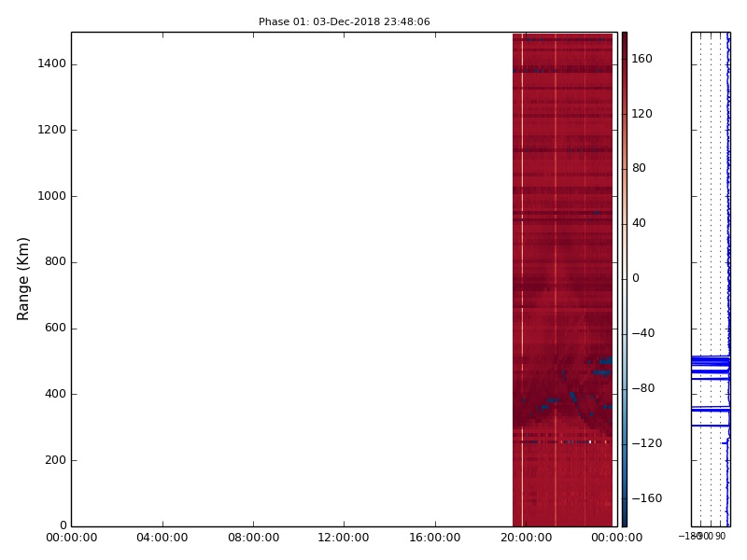Click y-axis tick label 600
Screen dimensions: 747x560
coord(55,328)
